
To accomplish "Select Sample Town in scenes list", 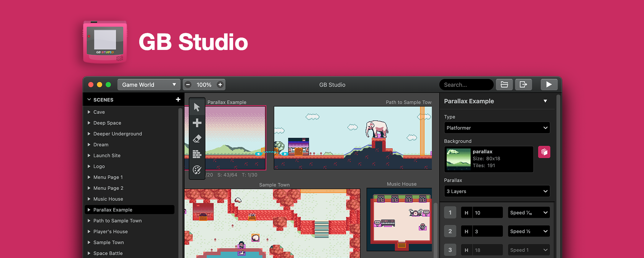I will point(108,242).
